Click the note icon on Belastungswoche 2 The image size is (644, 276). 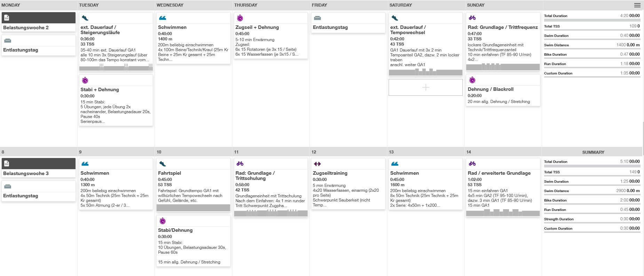[x=7, y=18]
